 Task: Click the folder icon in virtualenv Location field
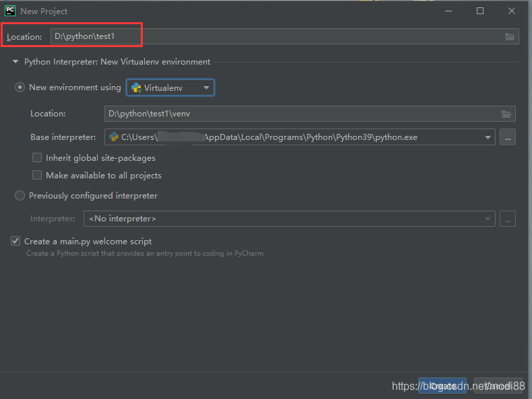[506, 114]
